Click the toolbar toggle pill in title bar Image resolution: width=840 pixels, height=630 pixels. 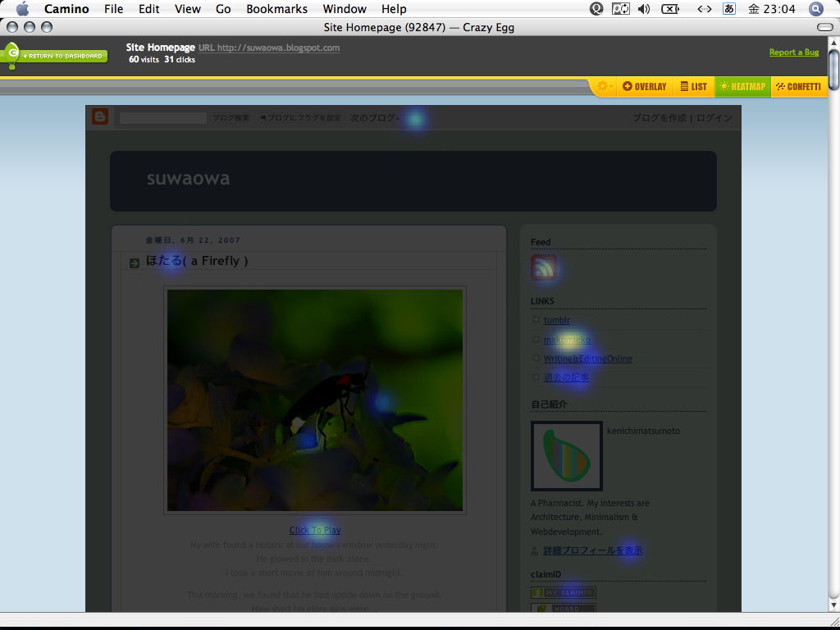tap(825, 27)
